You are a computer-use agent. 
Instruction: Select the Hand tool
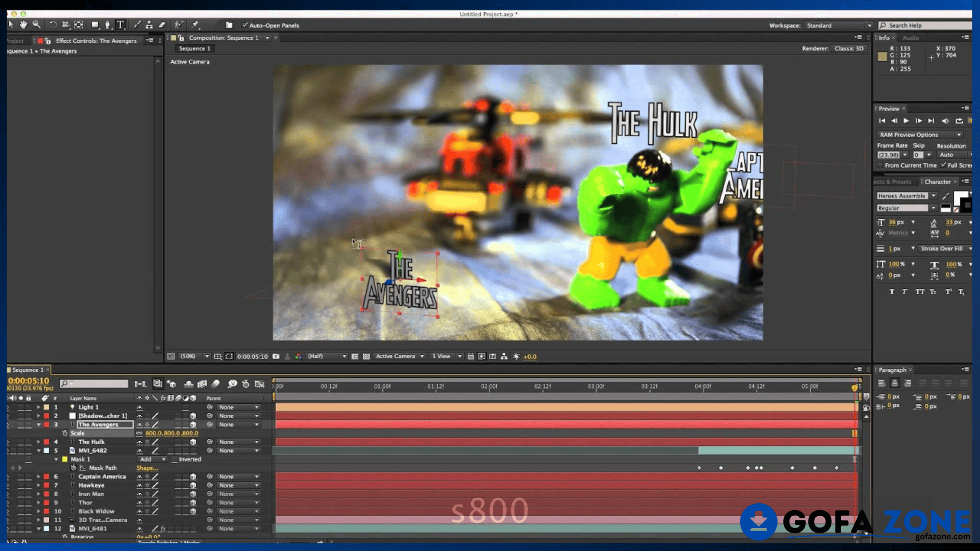[23, 24]
